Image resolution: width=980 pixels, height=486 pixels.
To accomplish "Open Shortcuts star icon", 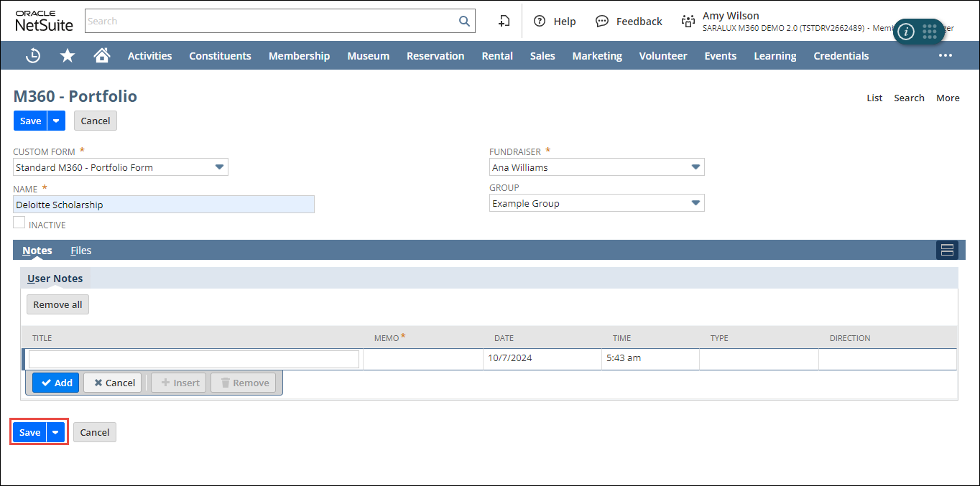I will click(x=68, y=55).
